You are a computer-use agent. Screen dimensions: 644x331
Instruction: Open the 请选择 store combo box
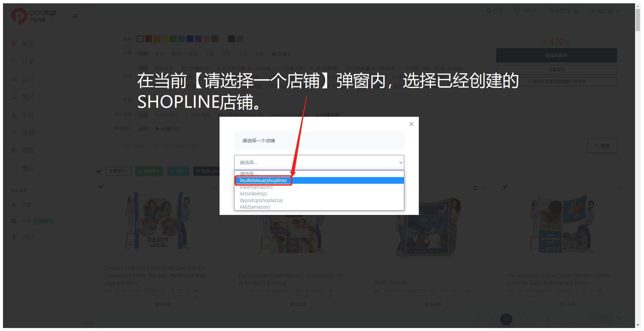[319, 163]
